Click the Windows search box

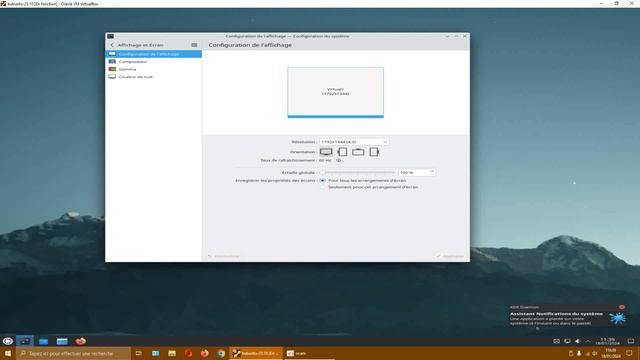[x=73, y=353]
